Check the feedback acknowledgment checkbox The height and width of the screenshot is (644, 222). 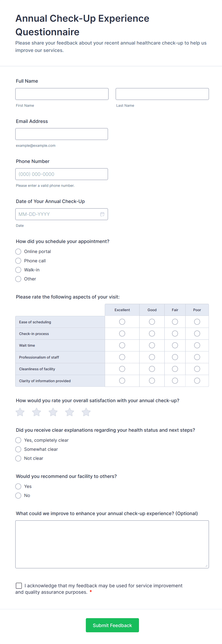tap(19, 585)
